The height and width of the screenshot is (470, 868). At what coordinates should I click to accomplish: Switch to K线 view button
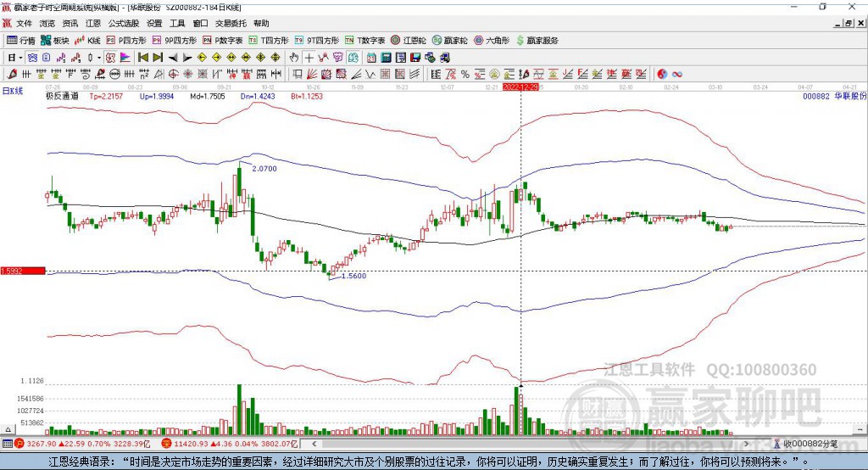(x=87, y=41)
